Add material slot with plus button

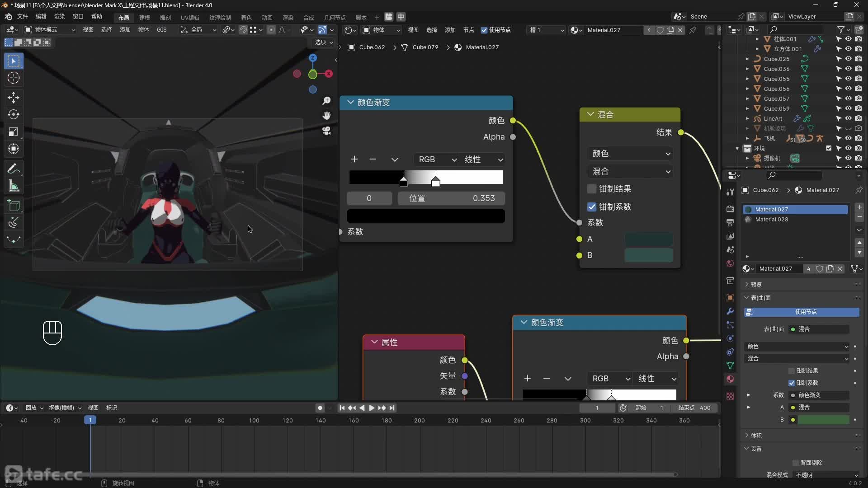click(859, 207)
